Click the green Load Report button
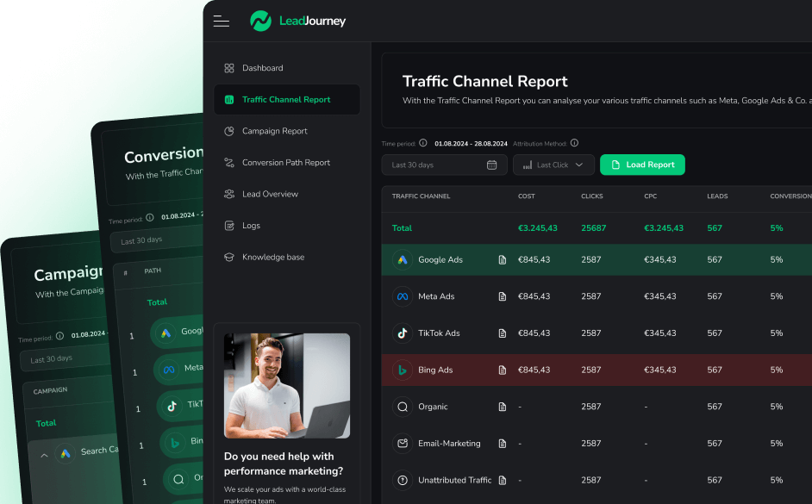812x504 pixels. [x=642, y=165]
